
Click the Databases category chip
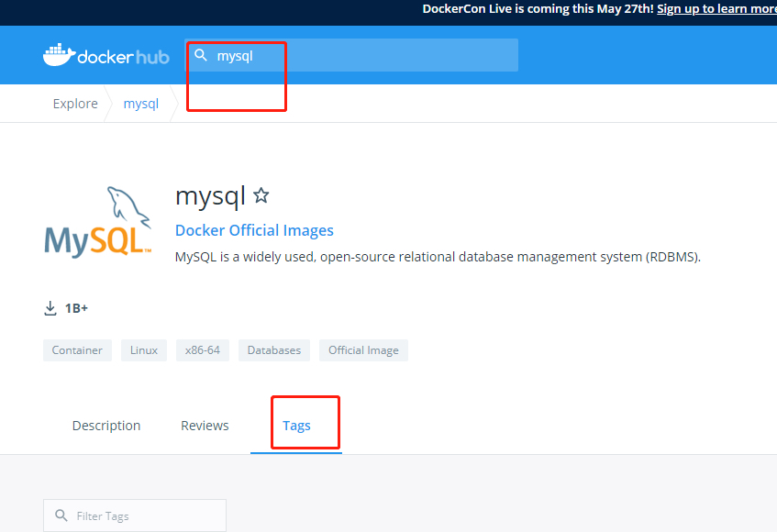pos(274,350)
